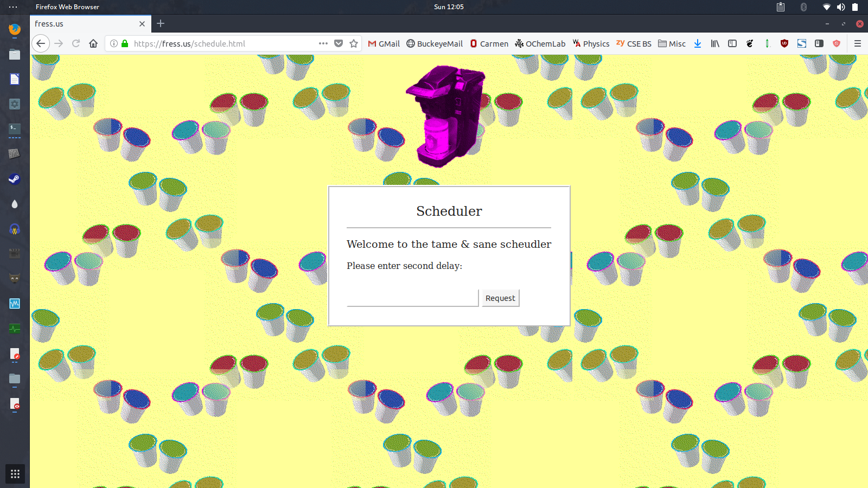Expand the Misc bookmarks folder
This screenshot has width=868, height=488.
coord(672,43)
